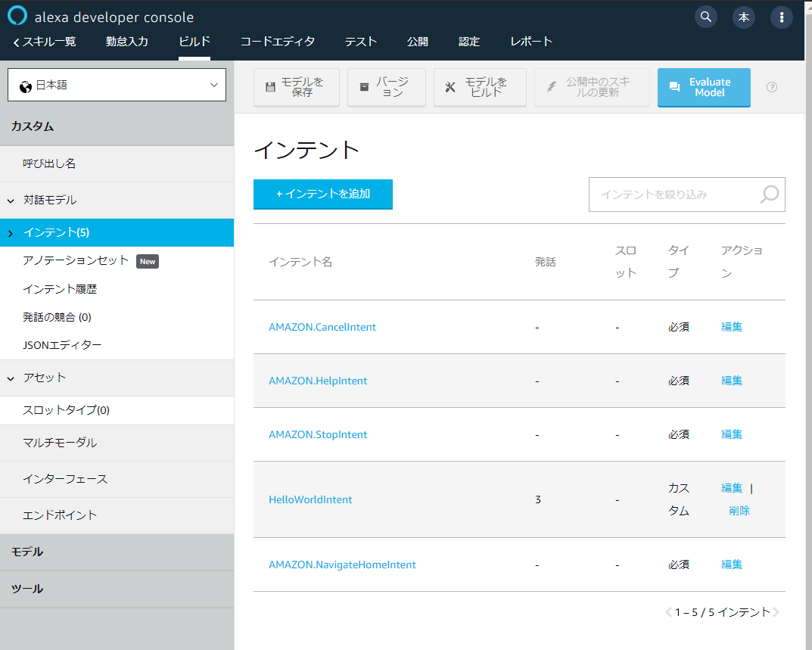Switch to the ビルド tab
This screenshot has width=812, height=650.
click(x=194, y=42)
